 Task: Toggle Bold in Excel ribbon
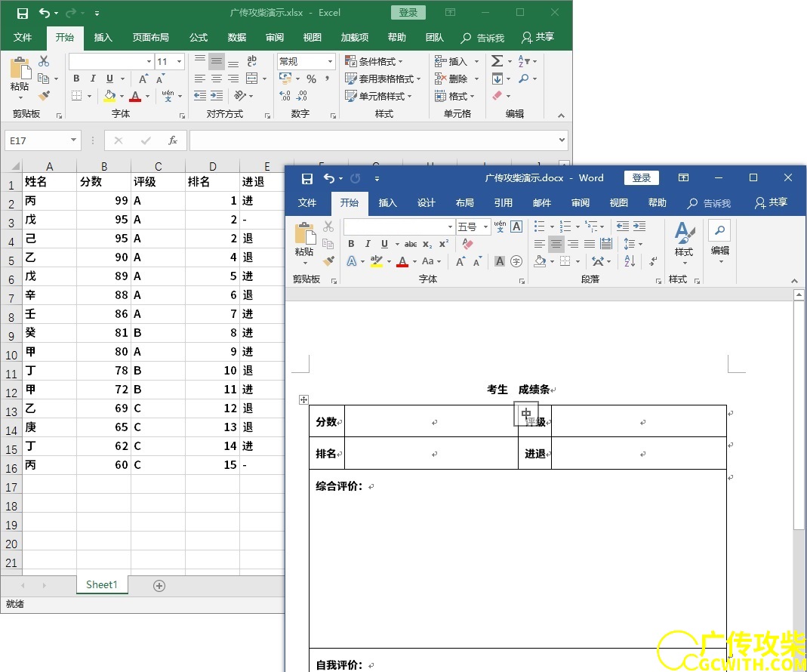(x=76, y=79)
